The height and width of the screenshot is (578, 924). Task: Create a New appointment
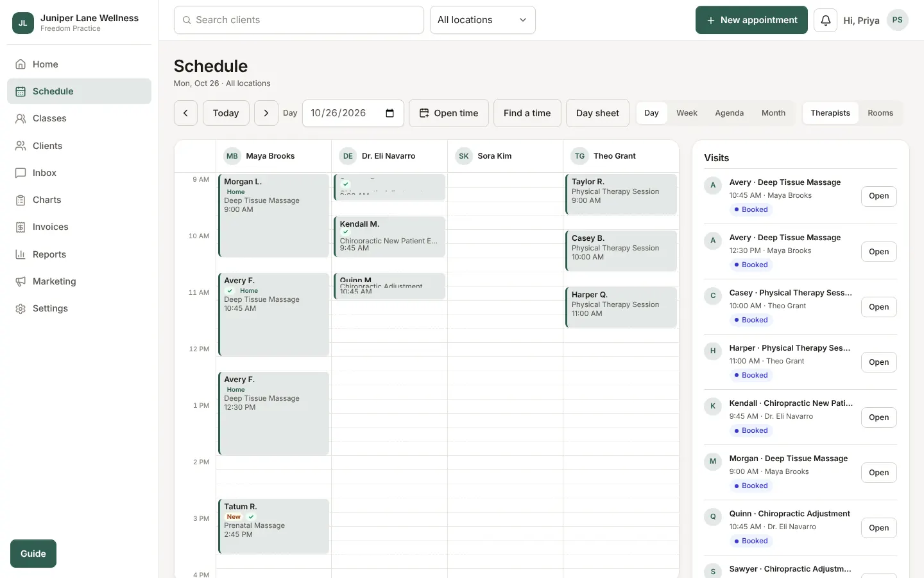click(x=751, y=20)
